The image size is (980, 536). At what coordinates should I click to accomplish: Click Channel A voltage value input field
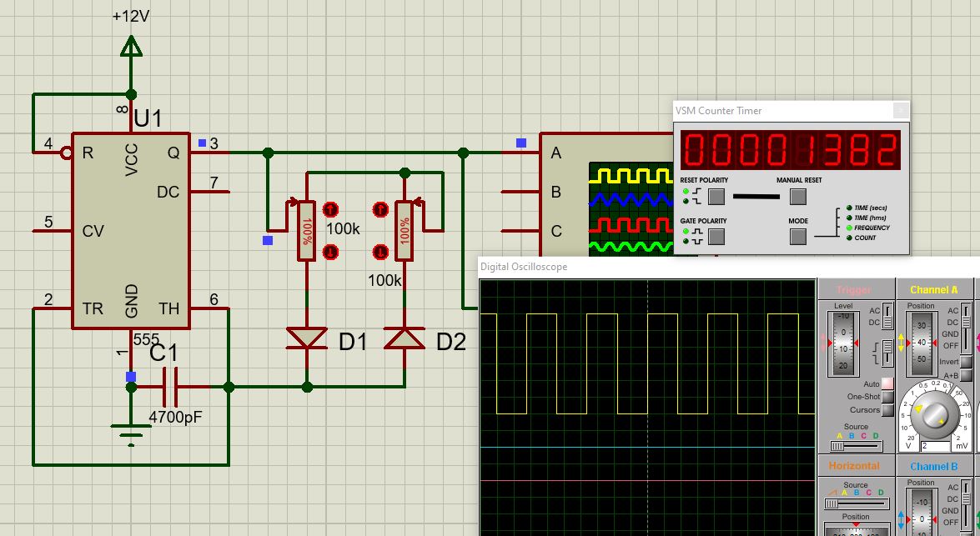click(x=936, y=447)
